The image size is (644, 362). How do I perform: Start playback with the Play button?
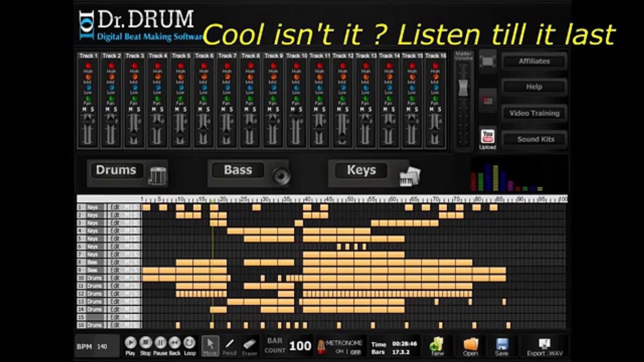[x=130, y=343]
